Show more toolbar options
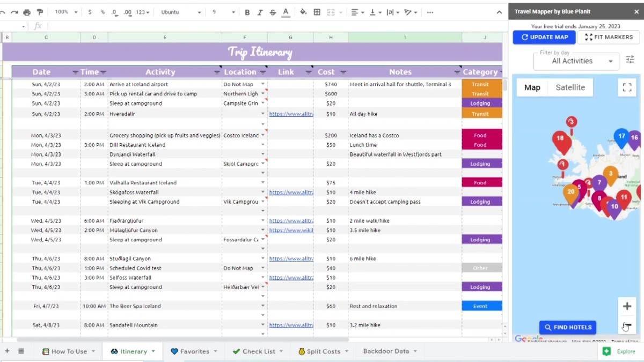The width and height of the screenshot is (644, 362). click(430, 12)
